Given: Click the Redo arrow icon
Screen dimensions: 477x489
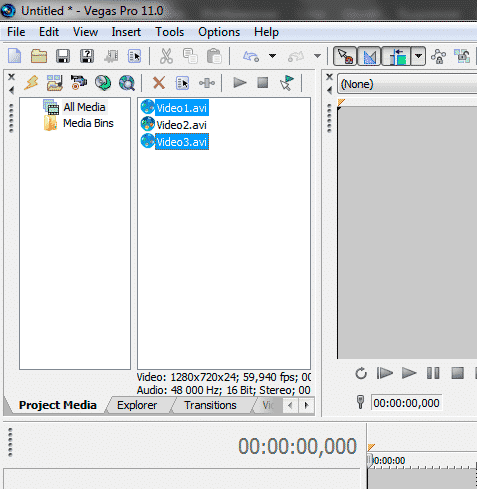Looking at the screenshot, I should (x=296, y=56).
